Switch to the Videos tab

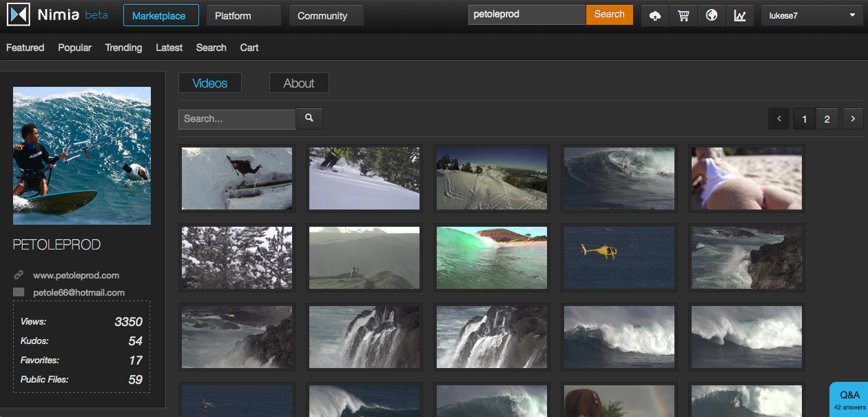click(x=210, y=83)
